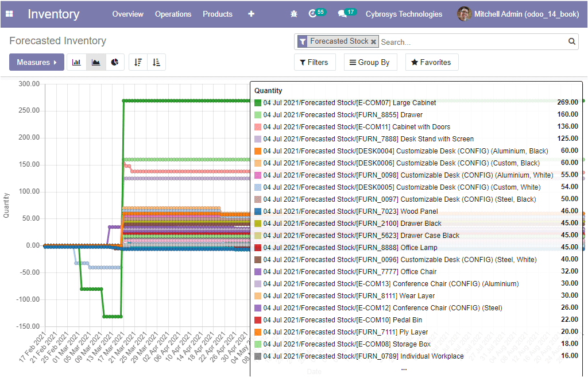Click '[FURN_7111] Ply Layer' tooltip row
This screenshot has height=377, width=588.
[x=416, y=332]
